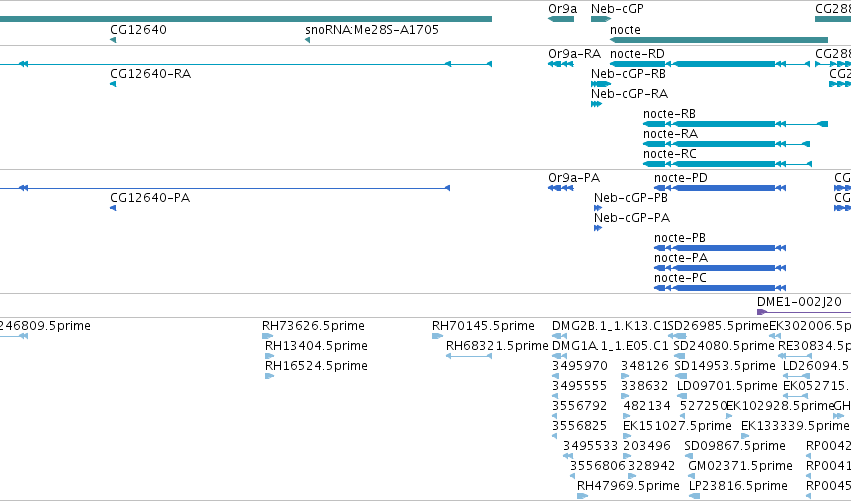Click feature label 3495555
Screen dimensions: 851x501
click(580, 386)
